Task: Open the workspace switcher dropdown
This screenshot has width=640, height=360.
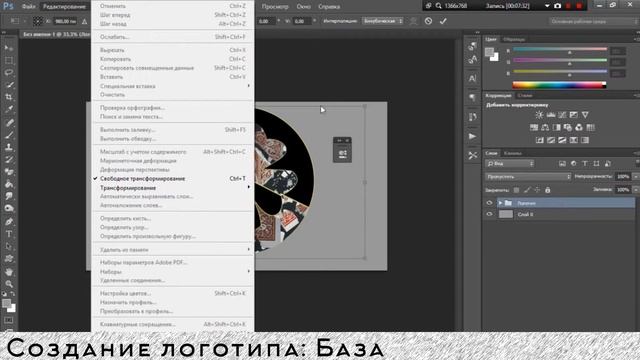Action: click(593, 21)
